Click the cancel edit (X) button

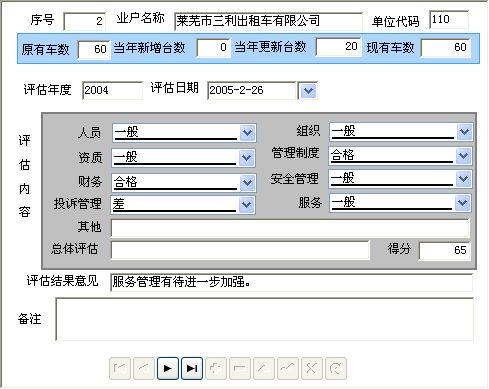click(312, 368)
